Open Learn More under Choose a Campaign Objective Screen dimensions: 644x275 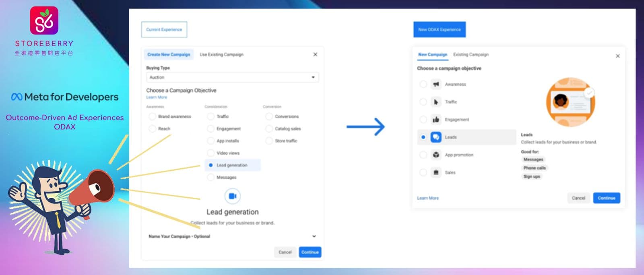tap(157, 97)
